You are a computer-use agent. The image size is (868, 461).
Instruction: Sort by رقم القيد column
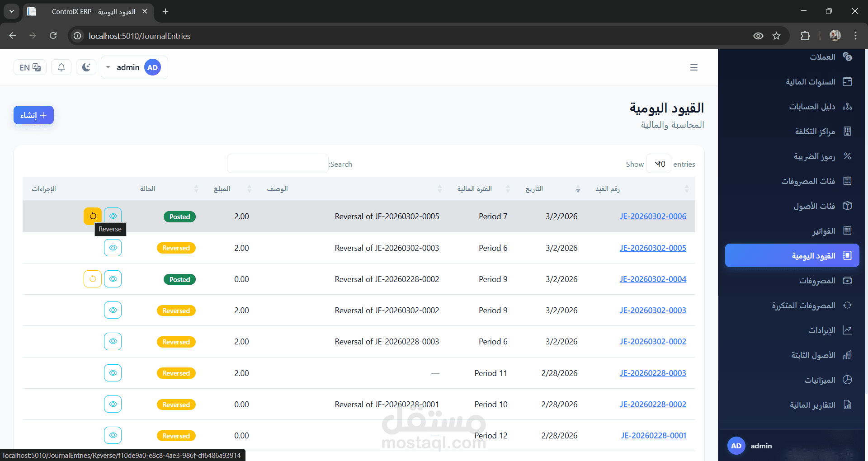click(x=642, y=189)
